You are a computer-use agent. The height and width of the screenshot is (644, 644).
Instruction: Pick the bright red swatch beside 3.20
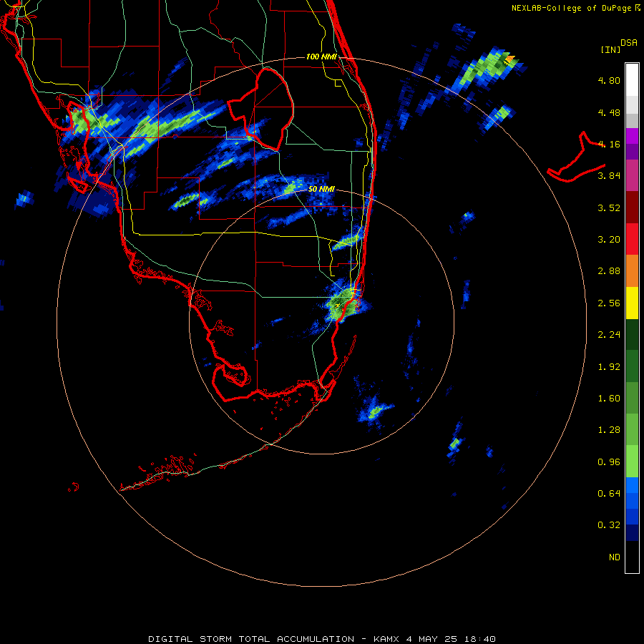tap(632, 238)
